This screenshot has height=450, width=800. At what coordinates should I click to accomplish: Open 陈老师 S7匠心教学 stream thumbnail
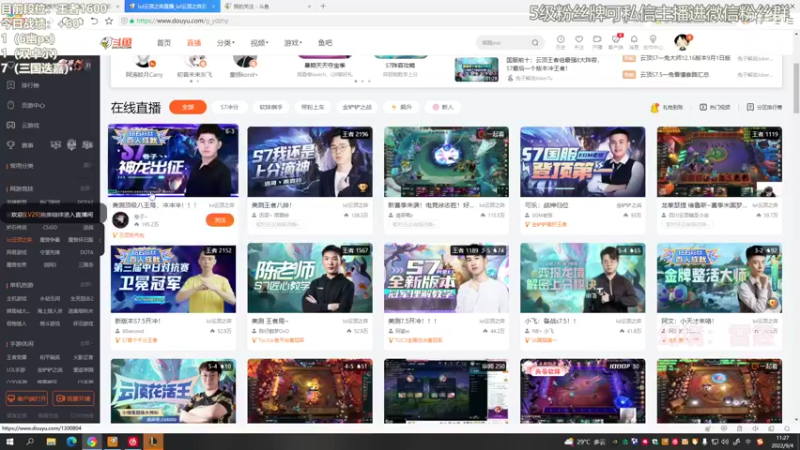[x=310, y=278]
